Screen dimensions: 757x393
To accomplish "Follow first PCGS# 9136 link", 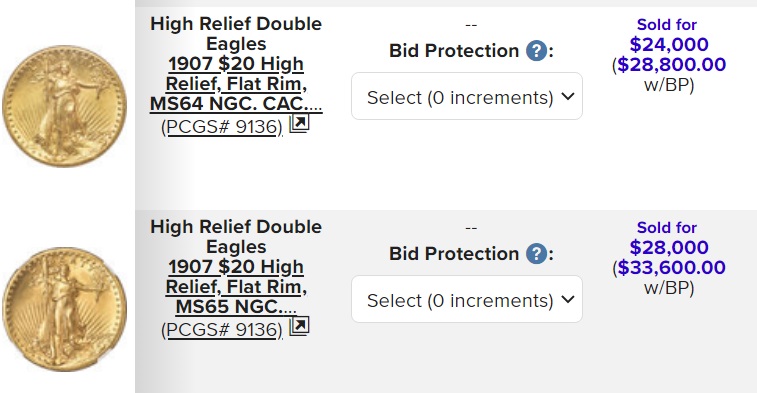I will click(222, 126).
